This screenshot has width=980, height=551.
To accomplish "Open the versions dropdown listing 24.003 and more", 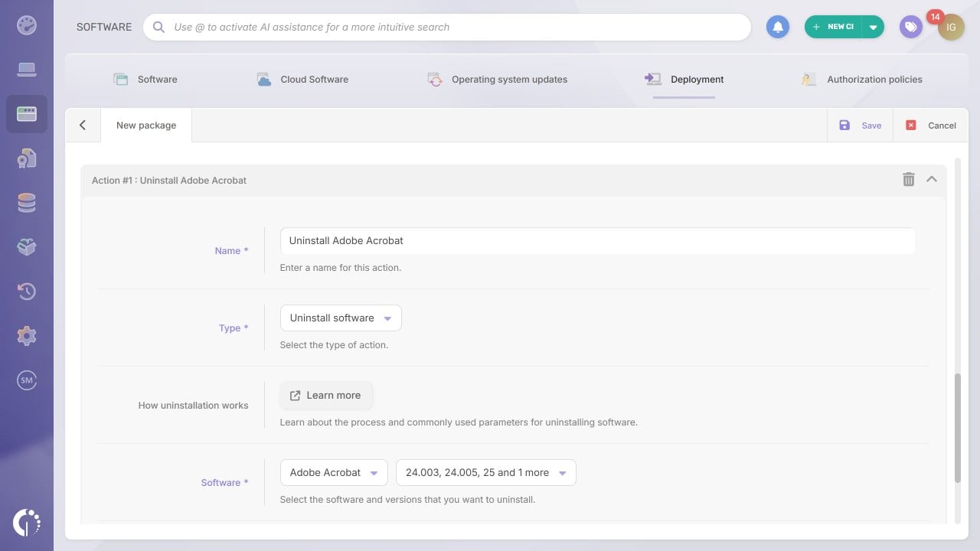I will (x=485, y=472).
